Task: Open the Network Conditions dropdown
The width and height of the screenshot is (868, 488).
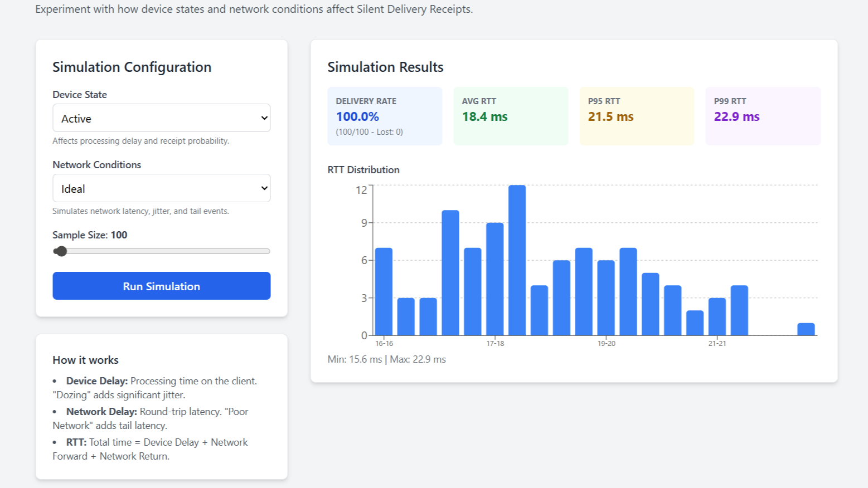Action: pos(162,188)
